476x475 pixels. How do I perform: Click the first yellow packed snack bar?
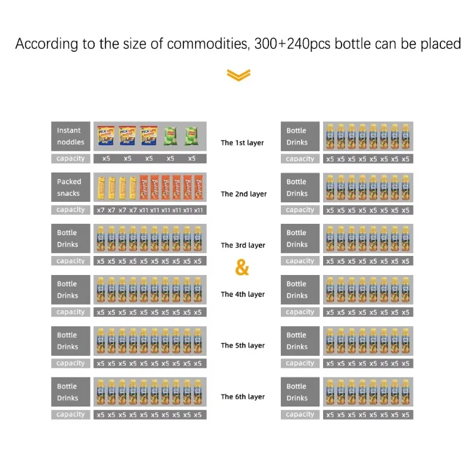[x=101, y=188]
